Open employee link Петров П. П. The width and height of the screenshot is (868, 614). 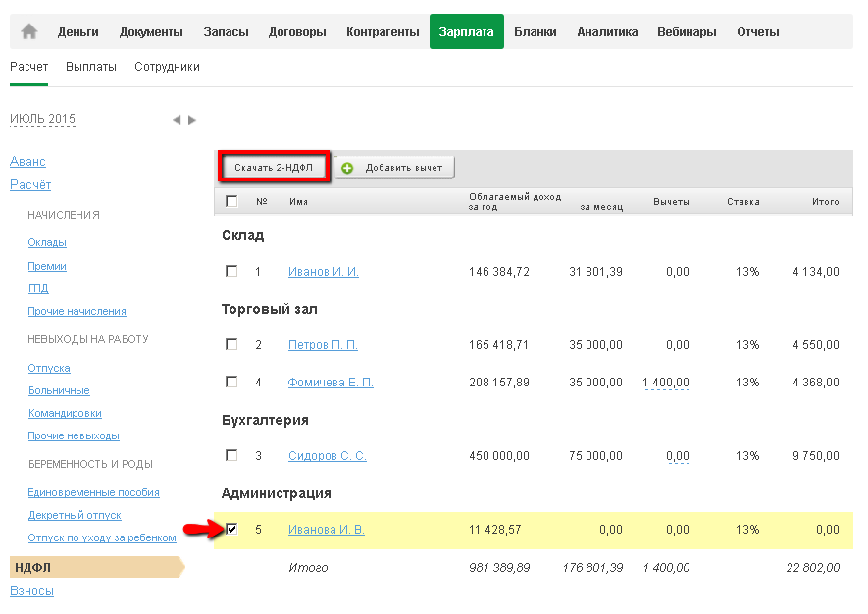click(x=323, y=345)
